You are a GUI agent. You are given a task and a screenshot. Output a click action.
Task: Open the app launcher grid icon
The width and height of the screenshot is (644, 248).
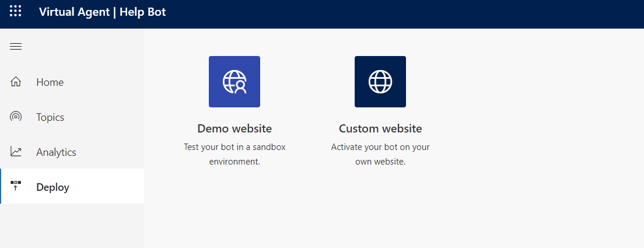tap(15, 11)
